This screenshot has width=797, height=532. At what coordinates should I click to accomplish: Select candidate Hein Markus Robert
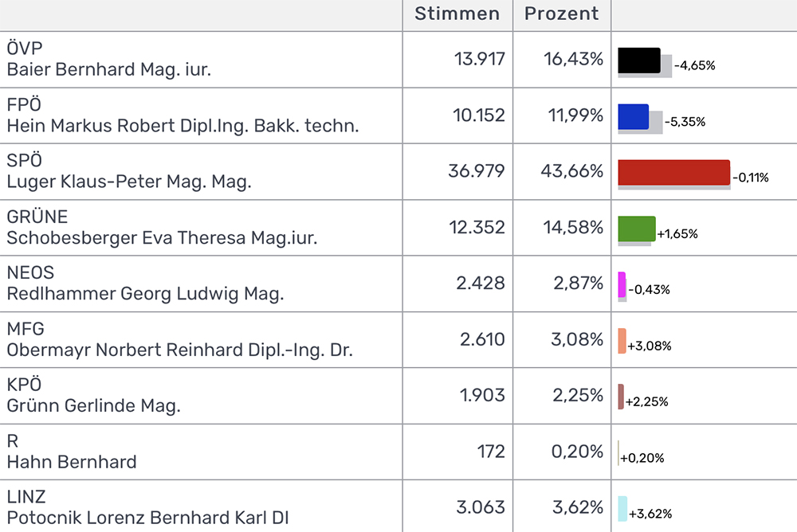point(183,126)
